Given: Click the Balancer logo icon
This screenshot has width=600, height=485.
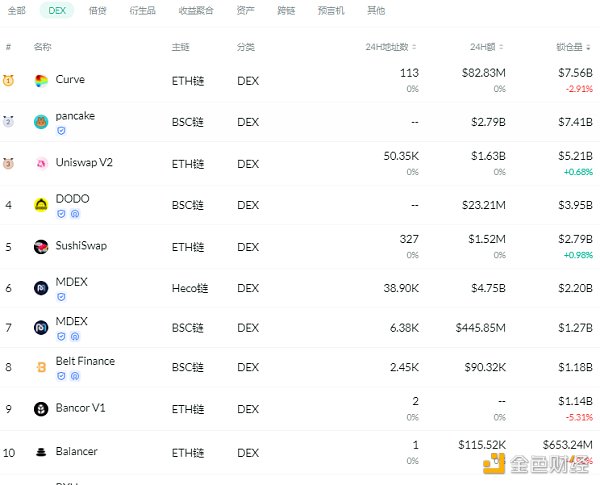Looking at the screenshot, I should (41, 452).
